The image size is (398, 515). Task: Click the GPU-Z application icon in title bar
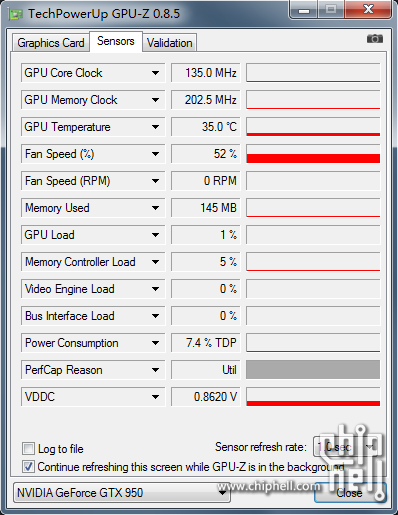tap(15, 14)
